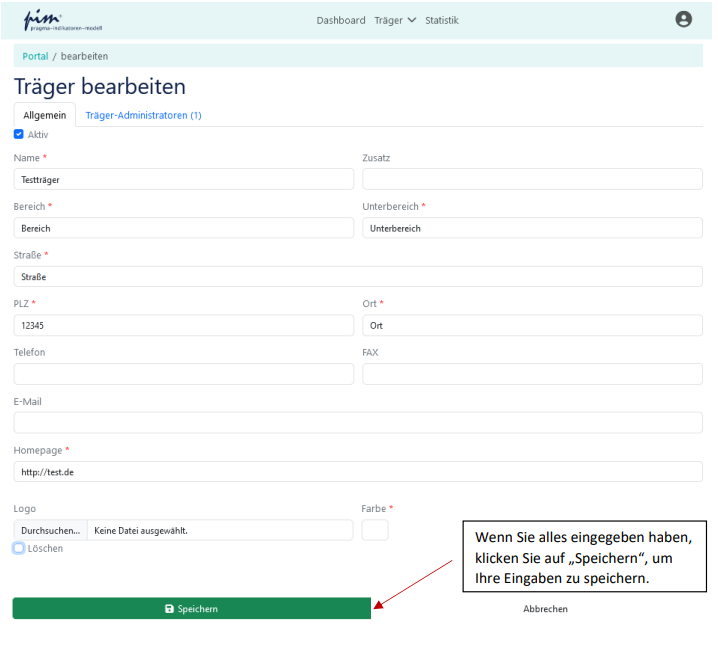Expand the Träger dropdown menu
718x659 pixels.
coord(395,20)
